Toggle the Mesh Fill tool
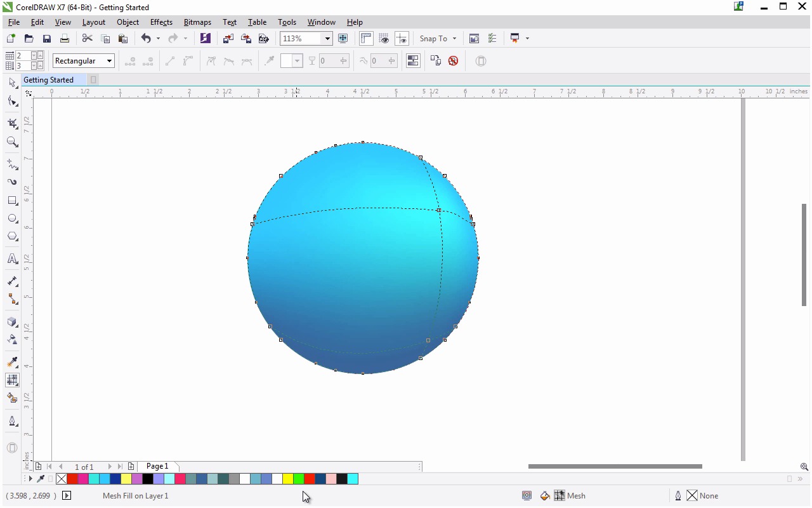Screen dimensions: 812x508 click(12, 380)
